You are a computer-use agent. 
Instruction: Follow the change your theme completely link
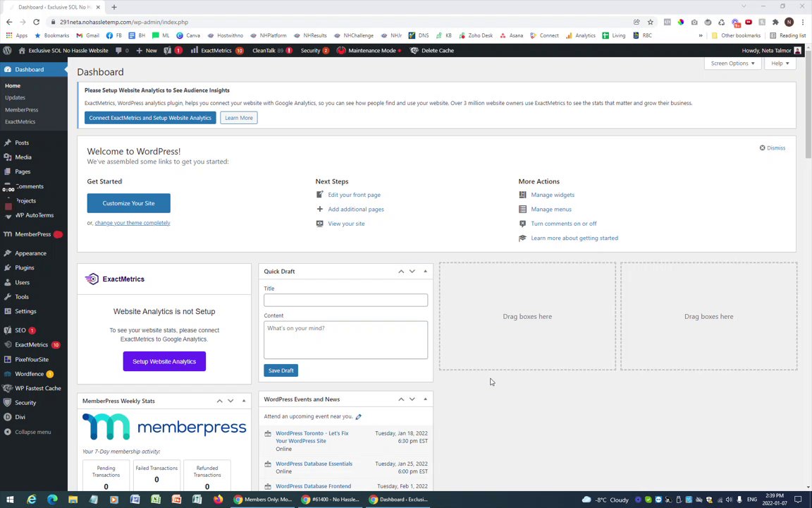tap(132, 223)
